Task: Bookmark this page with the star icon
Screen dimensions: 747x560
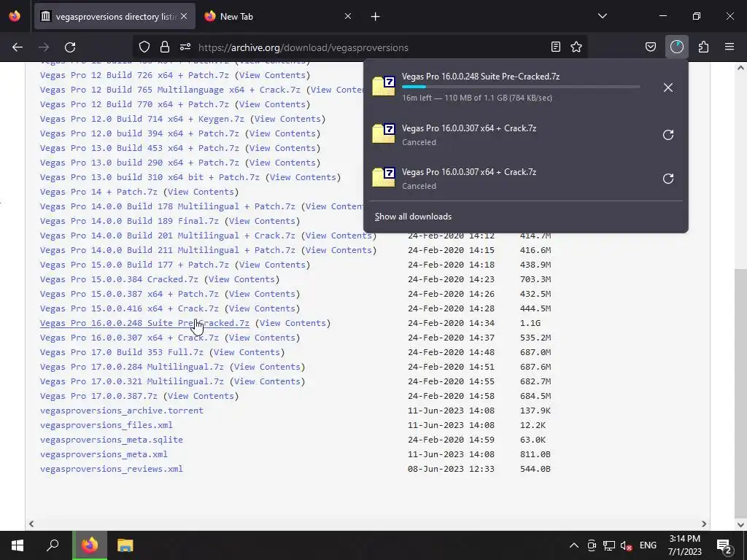Action: [576, 47]
